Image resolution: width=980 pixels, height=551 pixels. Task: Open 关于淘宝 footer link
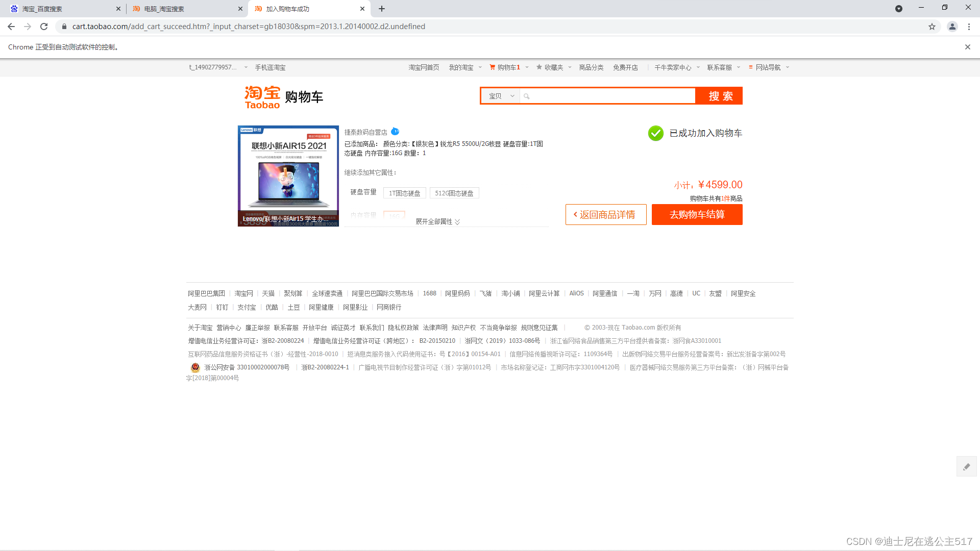[200, 328]
